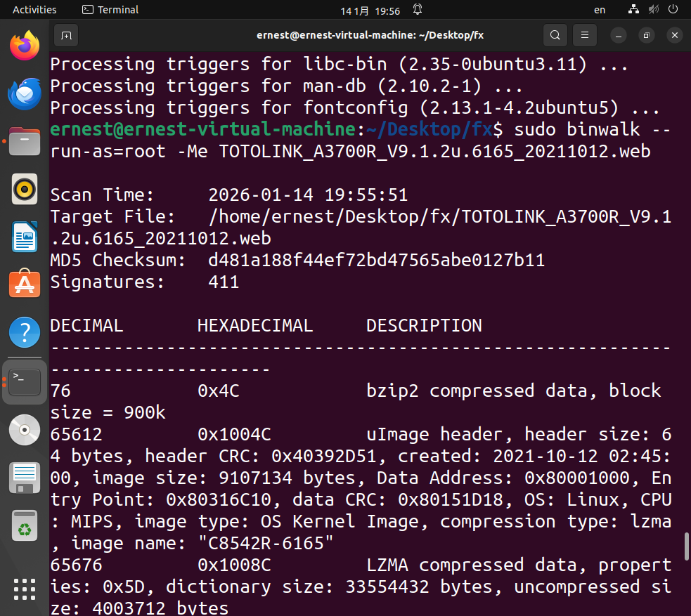Launch Rhythmbox music player
This screenshot has width=691, height=616.
coord(25,189)
